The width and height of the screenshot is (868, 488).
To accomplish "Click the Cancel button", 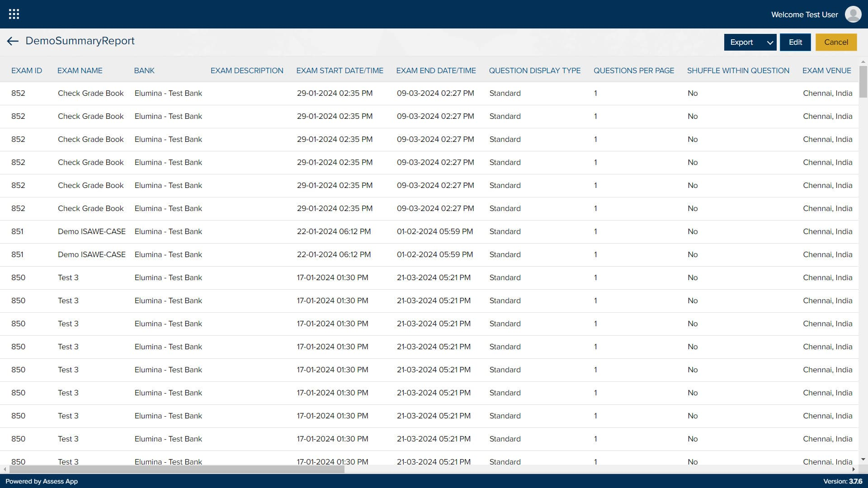I will (836, 42).
